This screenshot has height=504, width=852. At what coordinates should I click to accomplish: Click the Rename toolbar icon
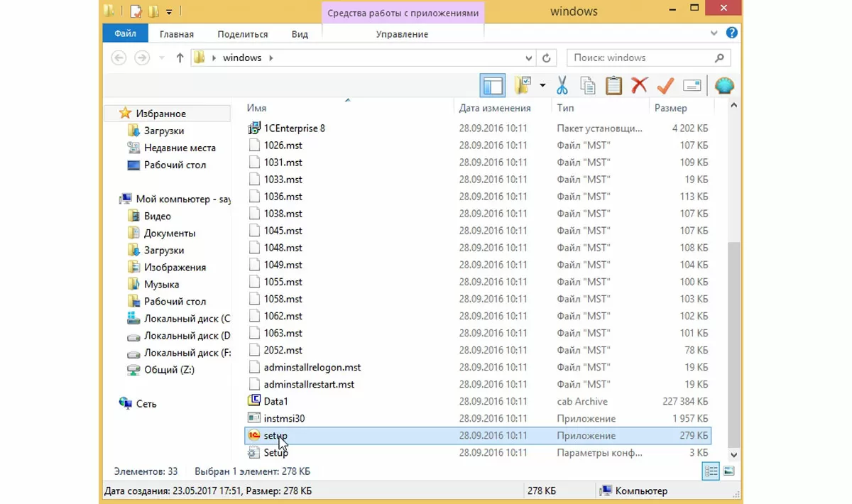(692, 86)
